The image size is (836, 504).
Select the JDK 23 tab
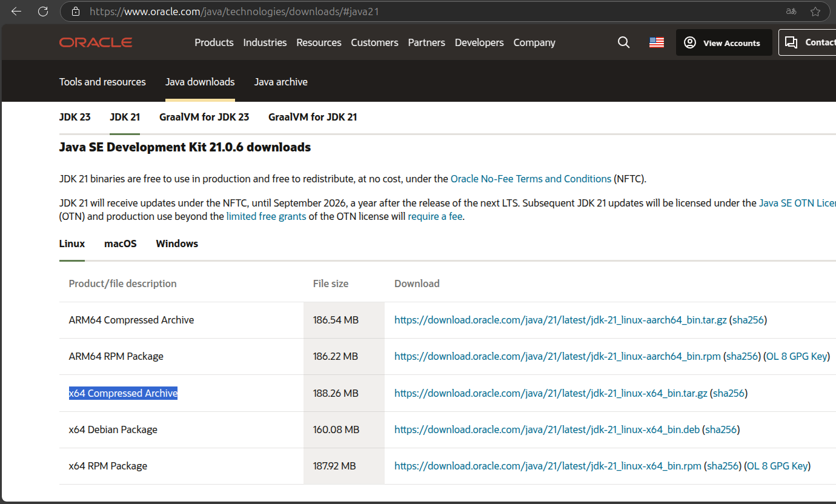tap(75, 117)
